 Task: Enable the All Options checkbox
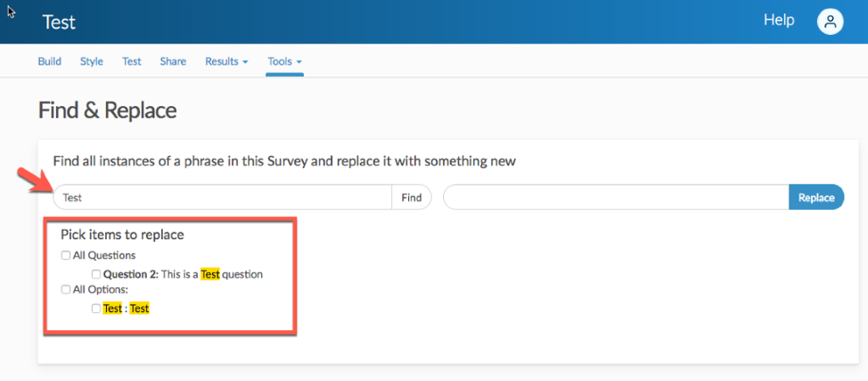(x=66, y=290)
